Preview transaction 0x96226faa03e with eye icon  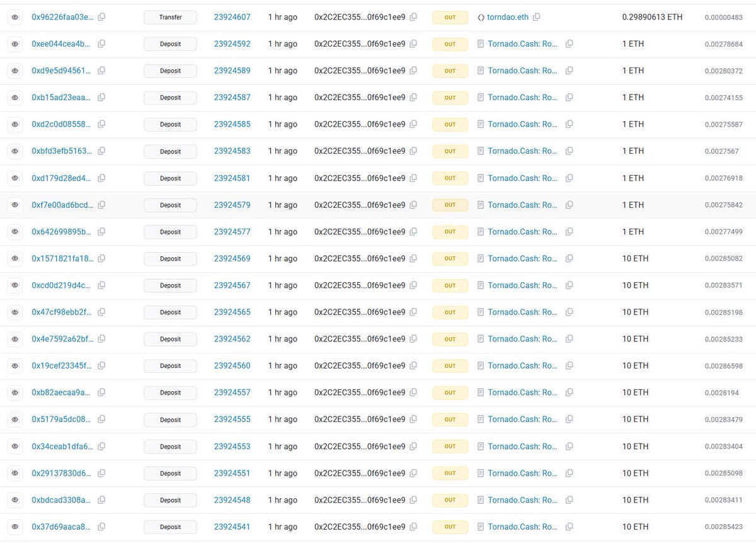(x=15, y=17)
